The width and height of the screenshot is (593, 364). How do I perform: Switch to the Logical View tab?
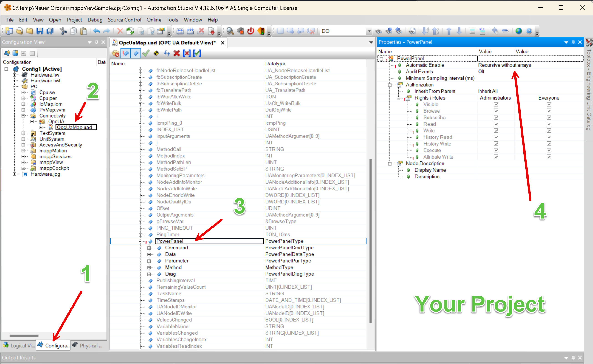(x=19, y=346)
